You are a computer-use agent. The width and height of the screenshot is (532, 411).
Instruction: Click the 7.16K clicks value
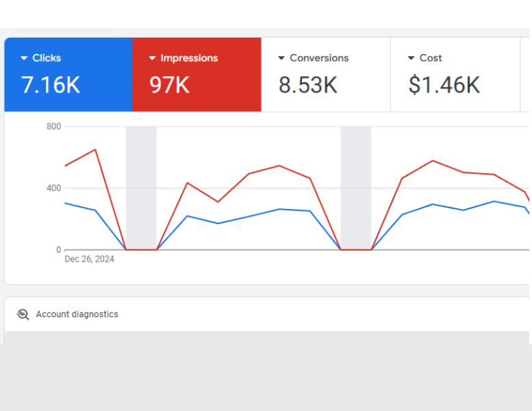51,85
